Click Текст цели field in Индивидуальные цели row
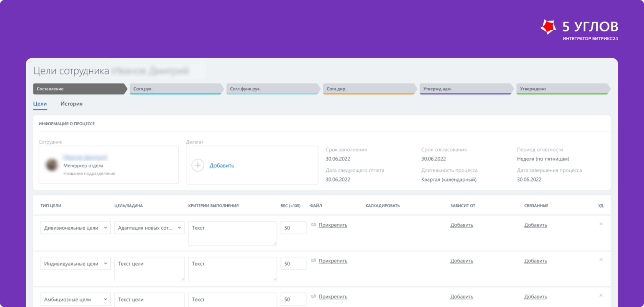The height and width of the screenshot is (307, 644). click(x=149, y=269)
